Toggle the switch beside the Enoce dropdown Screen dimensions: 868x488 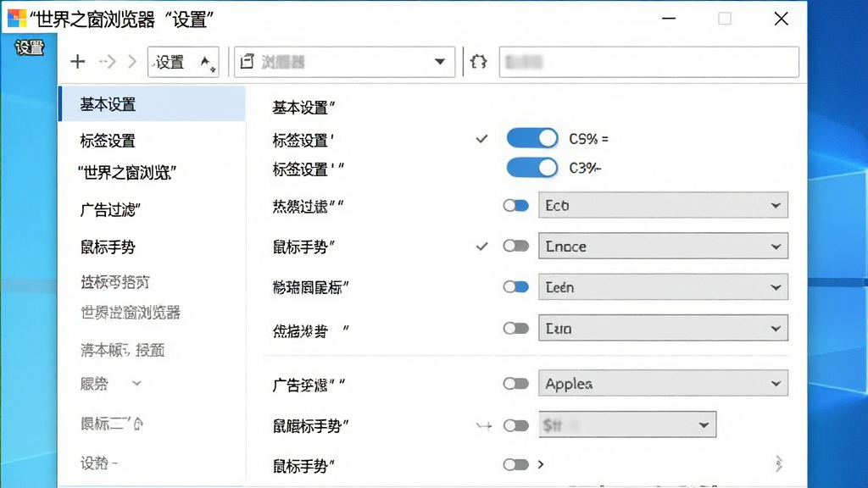(516, 246)
